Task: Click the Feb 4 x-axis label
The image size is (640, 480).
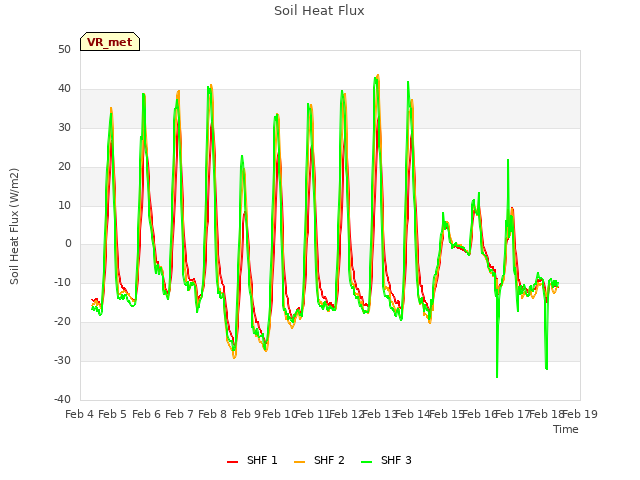Action: [79, 414]
